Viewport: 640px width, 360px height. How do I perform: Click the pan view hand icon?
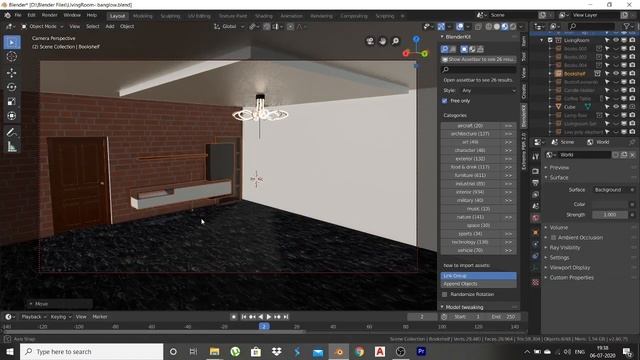382,41
